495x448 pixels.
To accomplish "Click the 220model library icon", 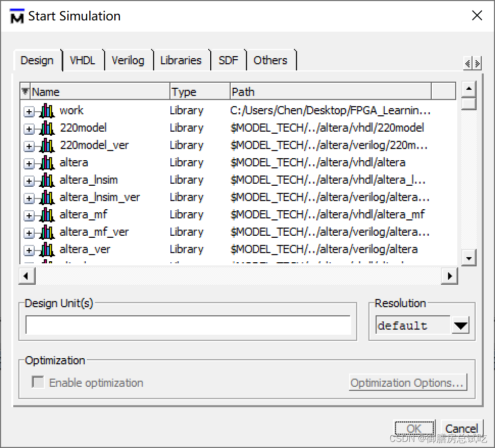I will pyautogui.click(x=47, y=128).
